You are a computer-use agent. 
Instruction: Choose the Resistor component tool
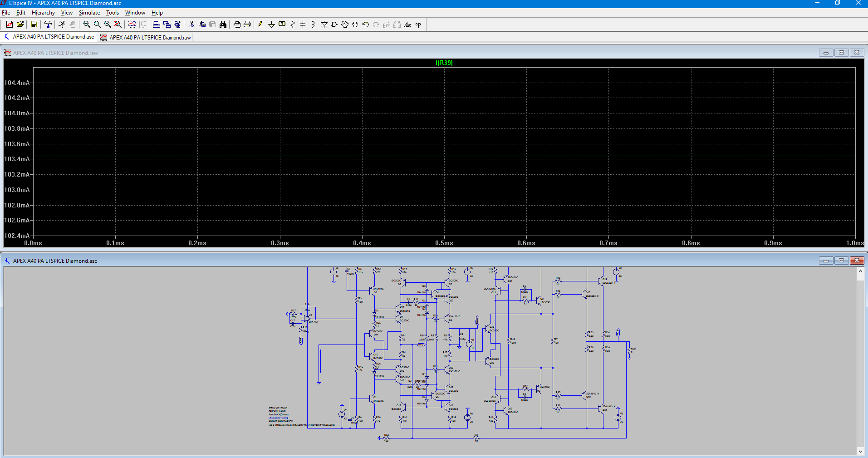[293, 25]
